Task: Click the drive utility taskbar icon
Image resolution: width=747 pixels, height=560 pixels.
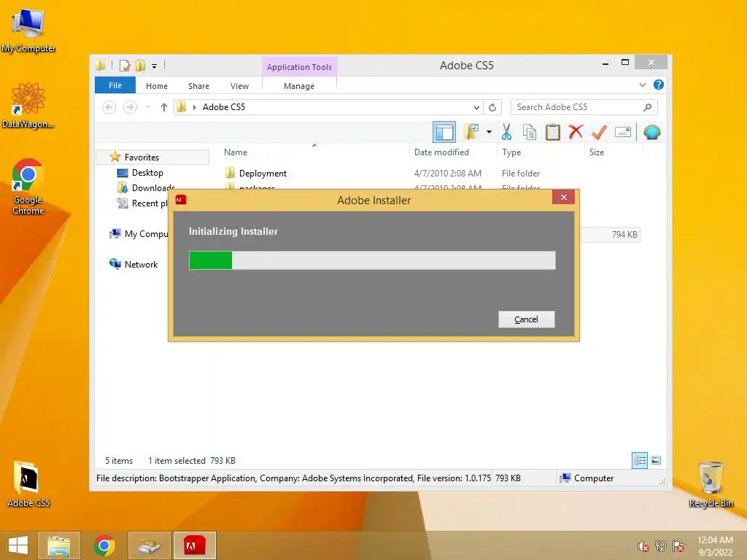Action: click(x=150, y=545)
